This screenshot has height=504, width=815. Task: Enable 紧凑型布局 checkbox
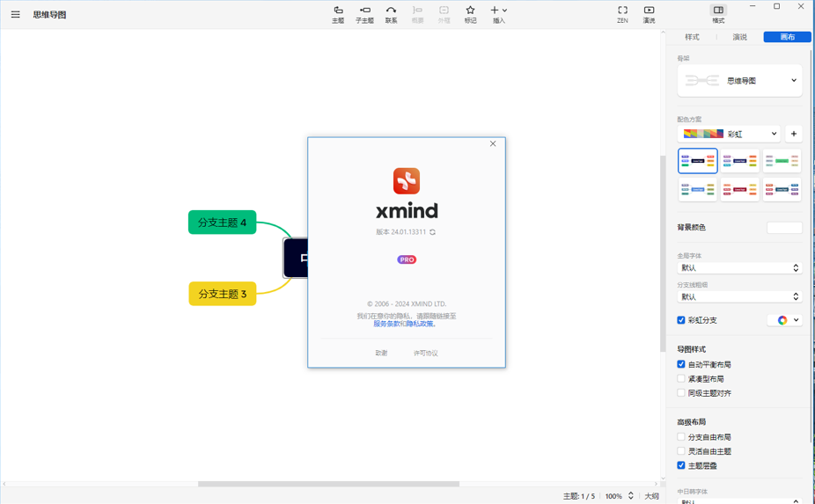pos(681,379)
